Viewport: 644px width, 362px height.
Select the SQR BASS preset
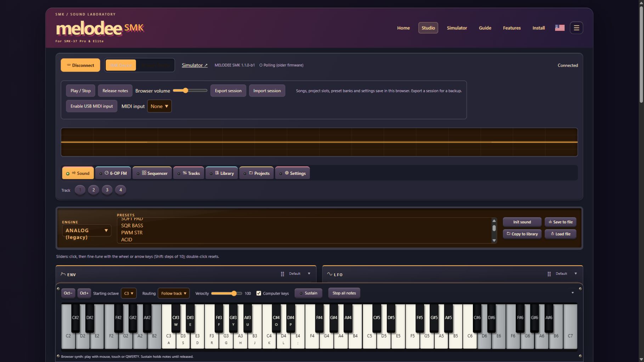coord(132,225)
